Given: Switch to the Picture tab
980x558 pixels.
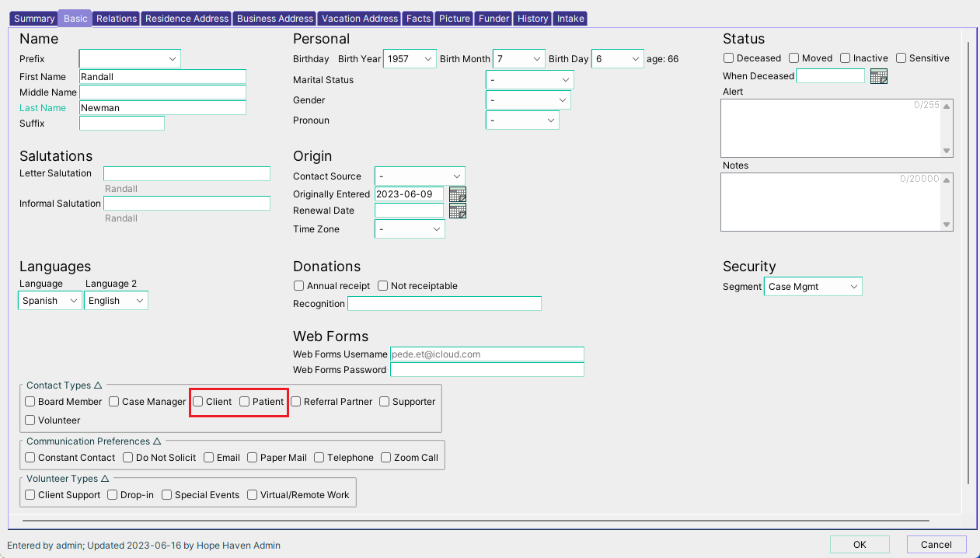Looking at the screenshot, I should pyautogui.click(x=454, y=19).
